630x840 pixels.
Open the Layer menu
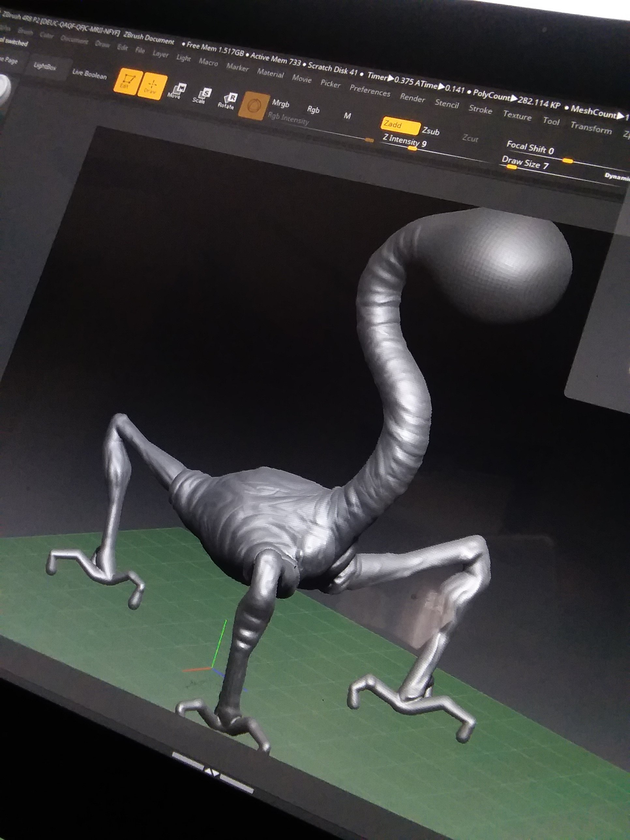pos(160,54)
